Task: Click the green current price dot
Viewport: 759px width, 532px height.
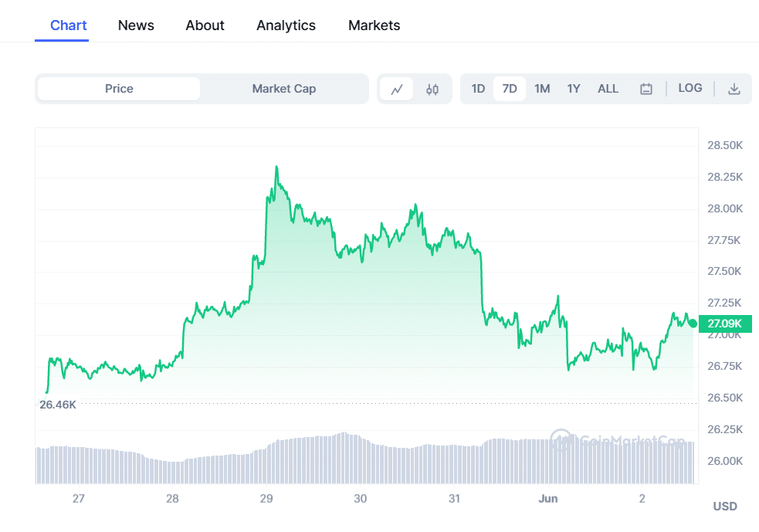Action: 693,324
